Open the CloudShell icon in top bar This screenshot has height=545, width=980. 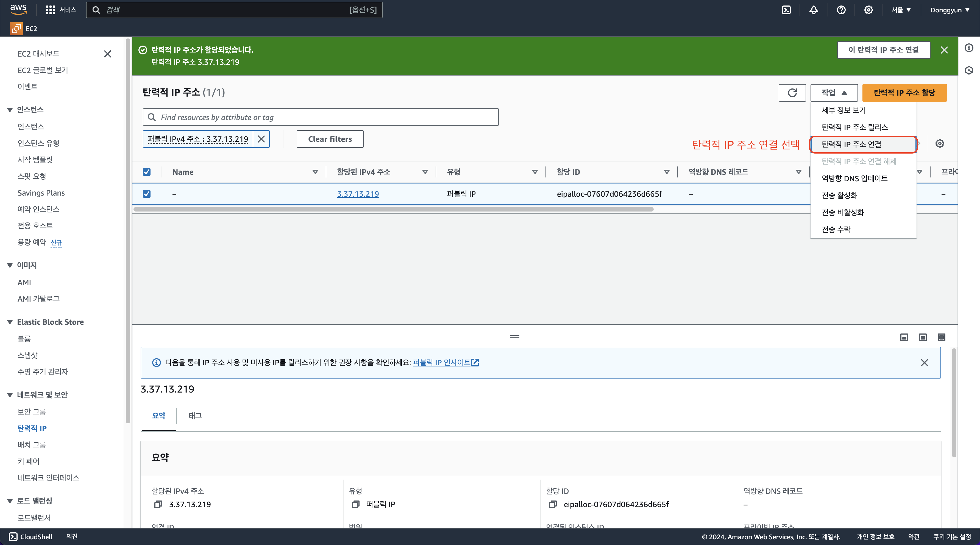click(x=786, y=10)
